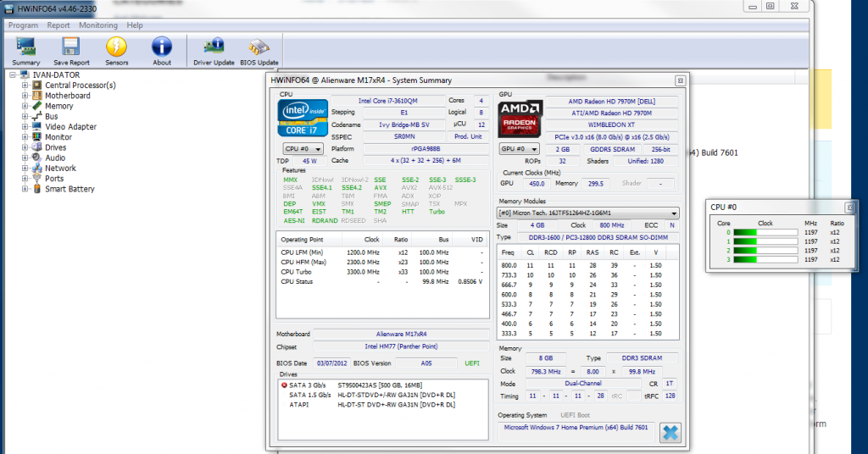Close summary with the blue X button
The height and width of the screenshot is (454, 868).
[670, 433]
